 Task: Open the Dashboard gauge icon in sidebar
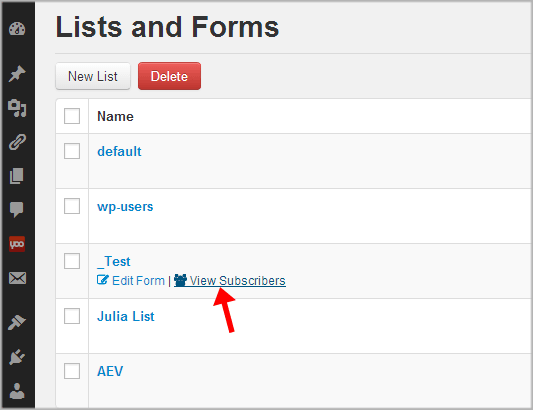[x=17, y=29]
